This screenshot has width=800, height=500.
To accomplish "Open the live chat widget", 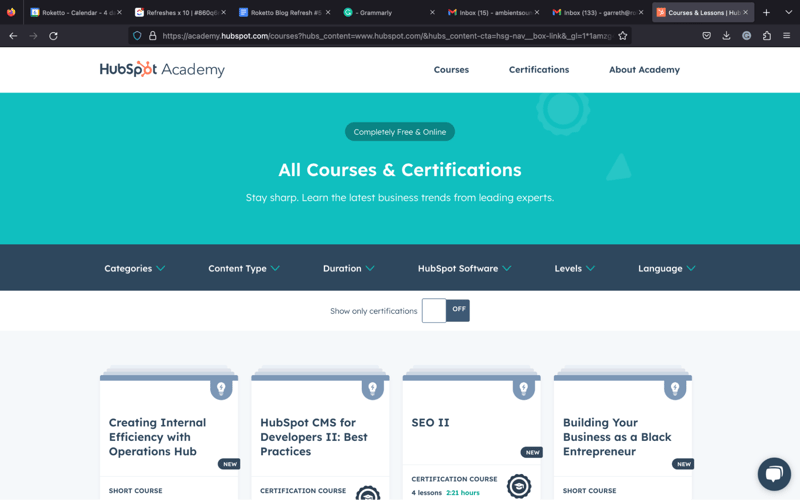I will coord(774,474).
